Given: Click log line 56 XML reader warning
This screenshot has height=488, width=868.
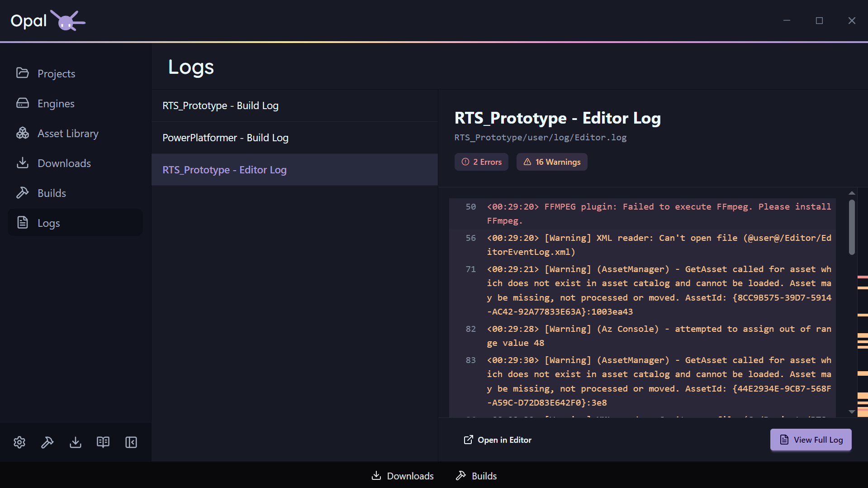Looking at the screenshot, I should coord(642,245).
